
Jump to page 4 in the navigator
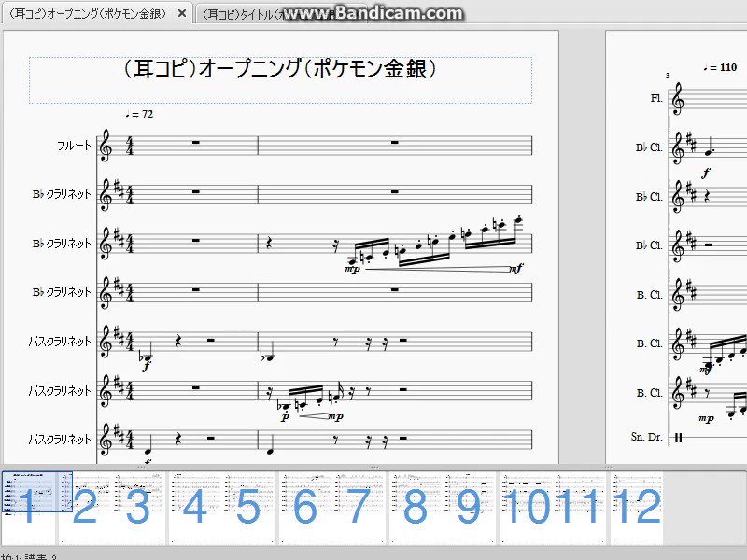(x=195, y=507)
